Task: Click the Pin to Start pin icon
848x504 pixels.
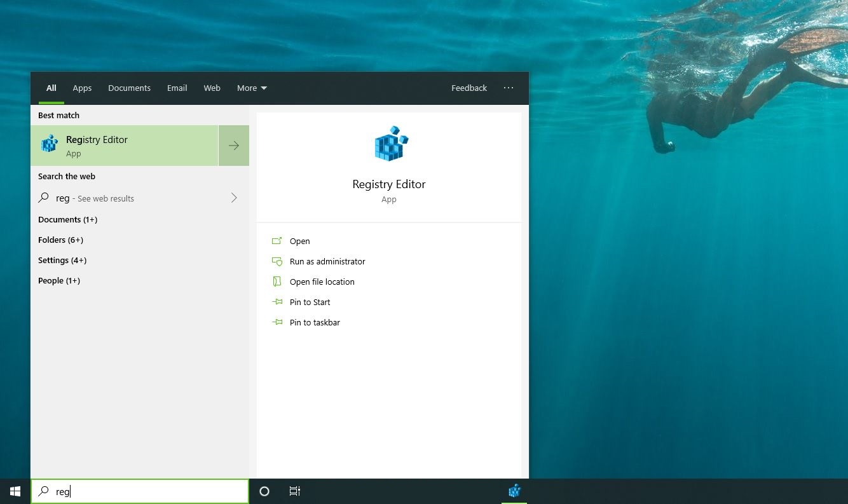Action: click(x=277, y=302)
